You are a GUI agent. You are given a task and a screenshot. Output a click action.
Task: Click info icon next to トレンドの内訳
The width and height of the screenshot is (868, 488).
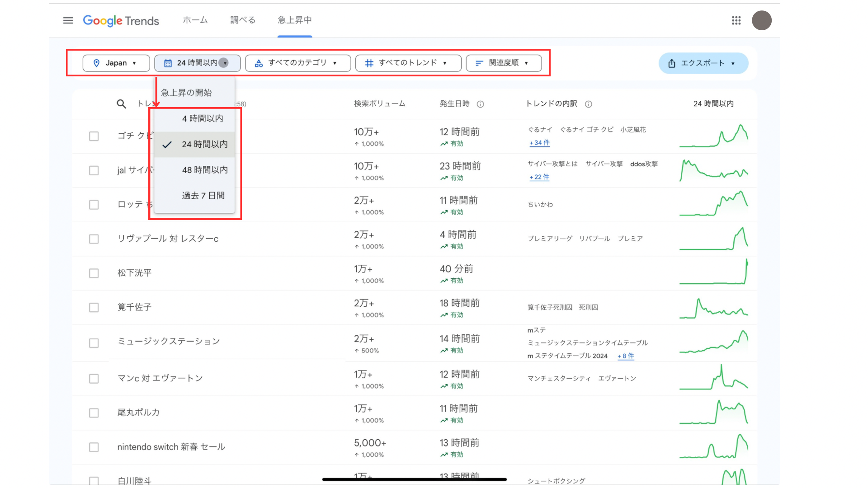pos(588,104)
